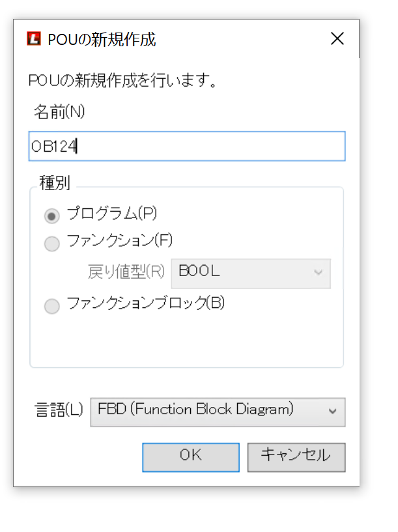Screen dimensions: 398x532
Task: Click the 名前 field containing OB124
Action: click(187, 147)
